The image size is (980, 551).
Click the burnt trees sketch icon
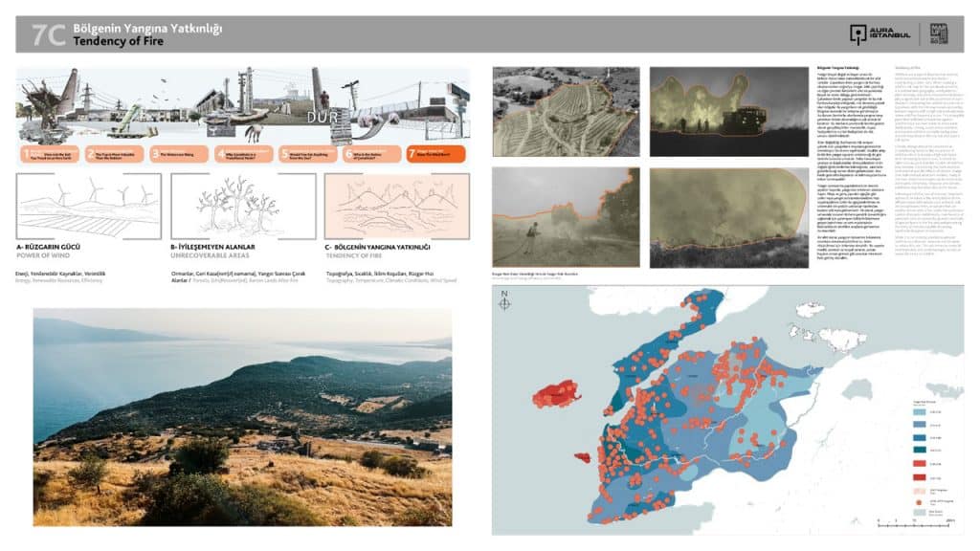click(242, 206)
